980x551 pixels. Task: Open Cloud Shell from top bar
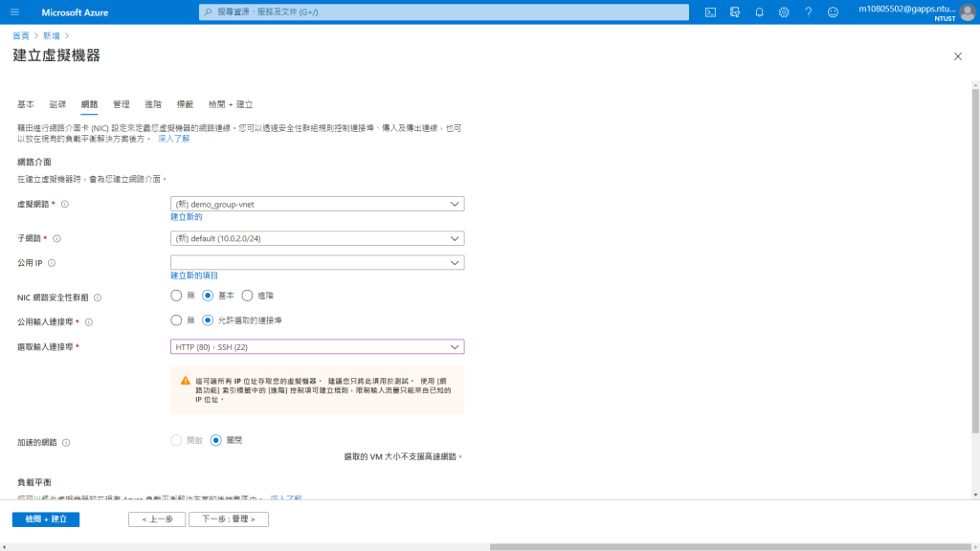pos(710,11)
